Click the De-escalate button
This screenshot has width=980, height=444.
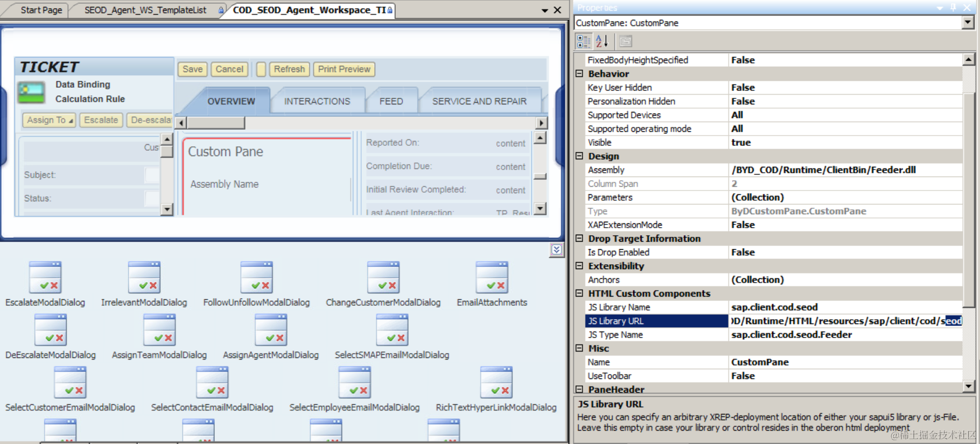(x=150, y=120)
